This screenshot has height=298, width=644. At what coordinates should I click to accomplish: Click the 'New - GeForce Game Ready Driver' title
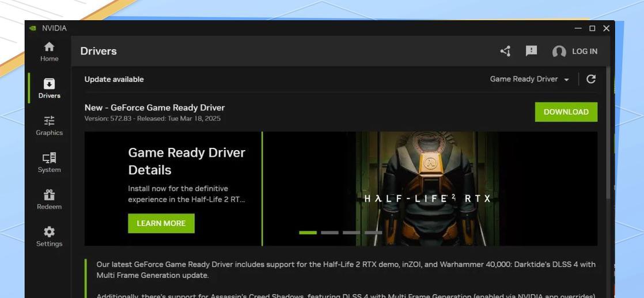click(154, 108)
